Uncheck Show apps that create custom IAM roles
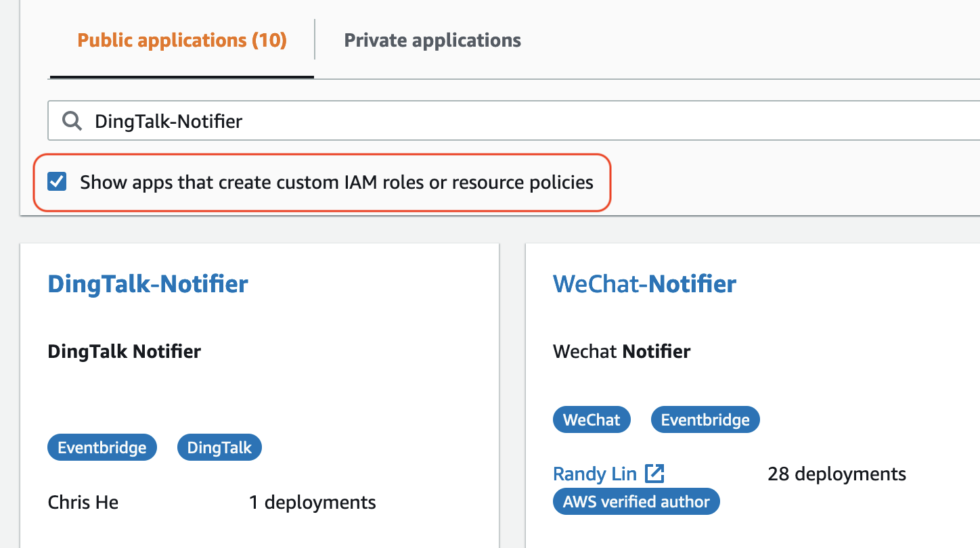This screenshot has height=548, width=980. pos(57,181)
